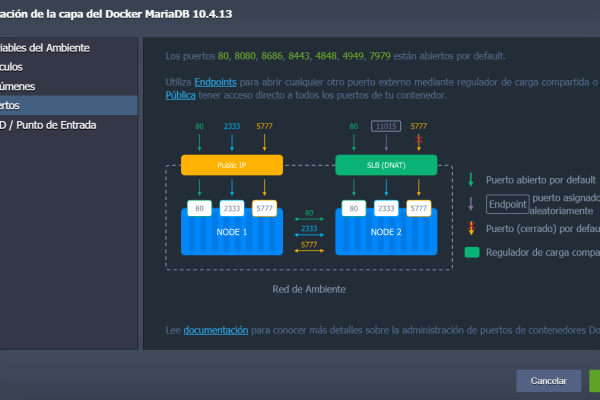This screenshot has height=400, width=600.
Task: Follow the Pública IP link
Action: point(181,95)
